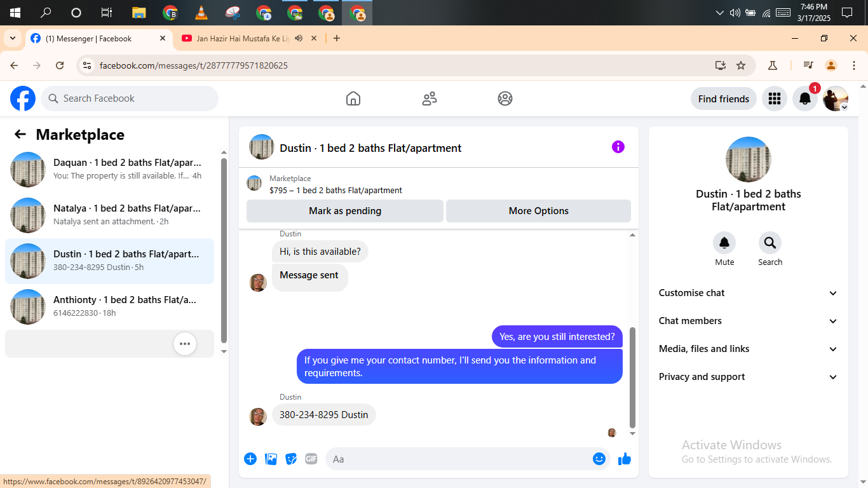Mute this conversation with the bell icon
Screen dimensions: 868x488
pos(724,243)
